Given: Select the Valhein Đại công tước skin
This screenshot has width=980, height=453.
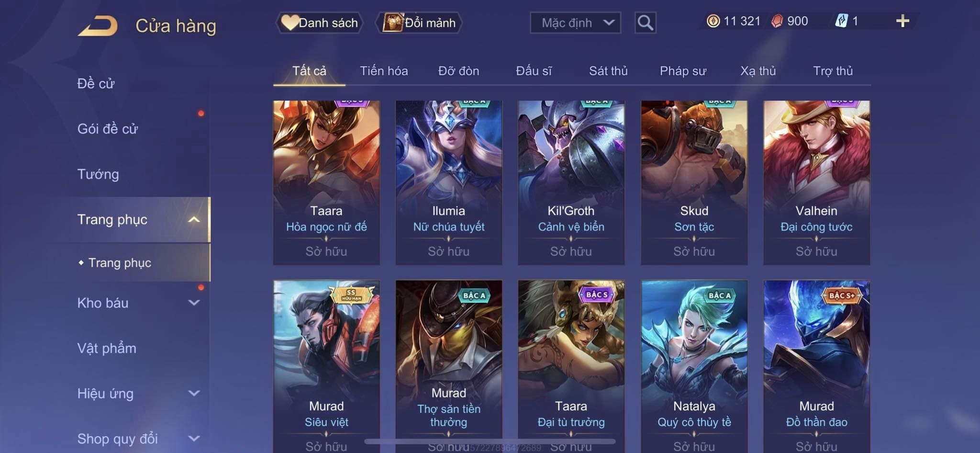Looking at the screenshot, I should (x=816, y=182).
